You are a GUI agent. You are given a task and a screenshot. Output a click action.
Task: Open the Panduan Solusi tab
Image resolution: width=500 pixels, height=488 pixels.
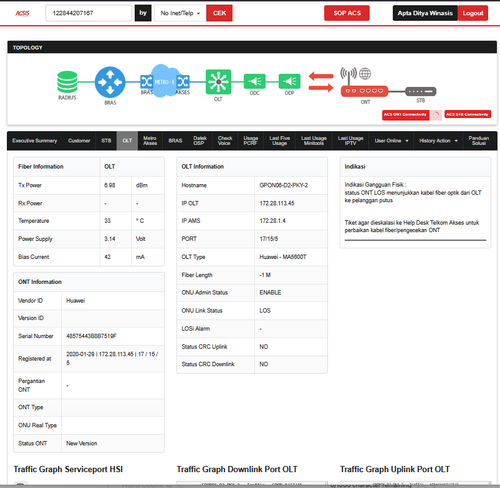(x=479, y=141)
